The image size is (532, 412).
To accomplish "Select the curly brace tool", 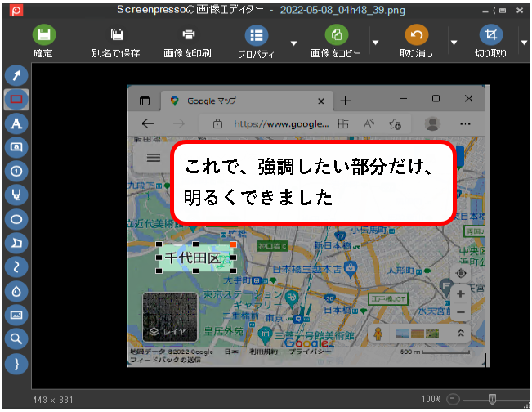I will click(x=16, y=364).
